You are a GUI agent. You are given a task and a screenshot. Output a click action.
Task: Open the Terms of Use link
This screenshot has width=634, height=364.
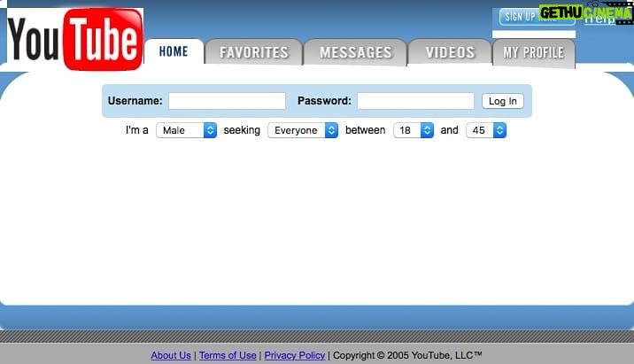pos(228,355)
